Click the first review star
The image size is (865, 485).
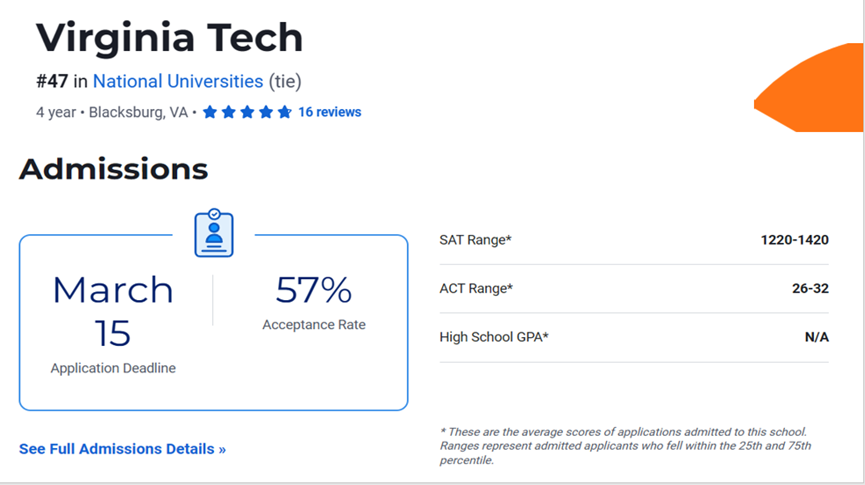[210, 112]
